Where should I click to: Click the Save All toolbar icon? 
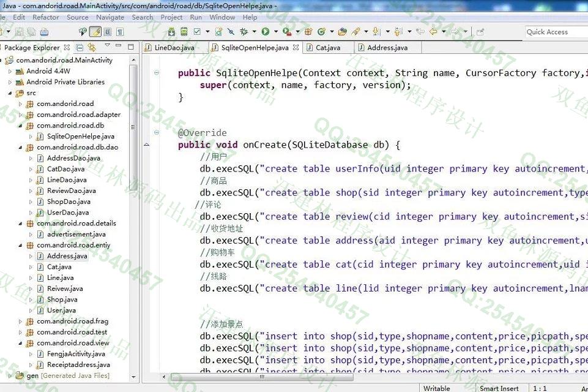31,32
